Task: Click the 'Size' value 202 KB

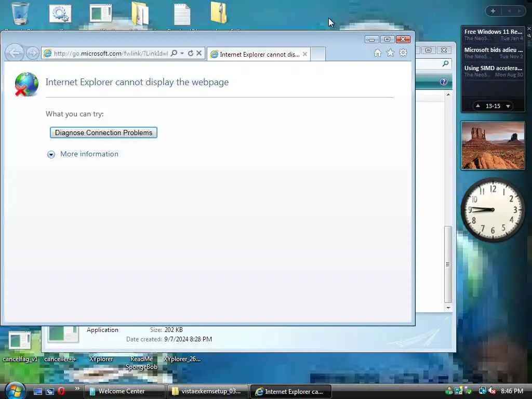Action: (174, 330)
